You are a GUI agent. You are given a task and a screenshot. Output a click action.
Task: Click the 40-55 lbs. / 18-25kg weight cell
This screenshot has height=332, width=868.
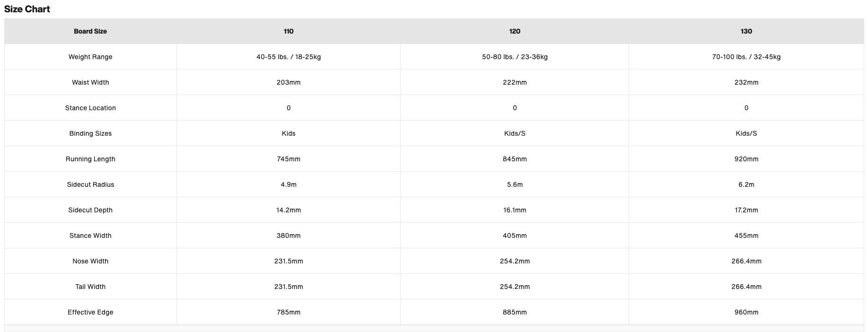pyautogui.click(x=288, y=57)
